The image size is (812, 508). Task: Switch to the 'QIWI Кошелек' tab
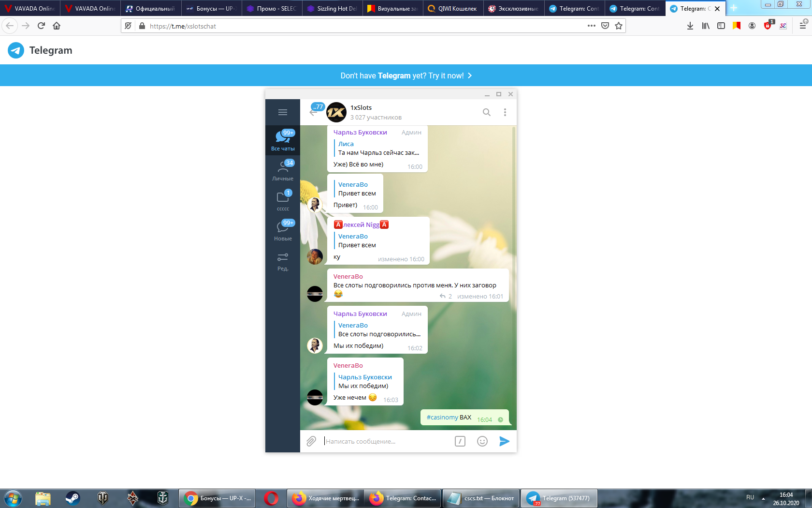click(453, 8)
